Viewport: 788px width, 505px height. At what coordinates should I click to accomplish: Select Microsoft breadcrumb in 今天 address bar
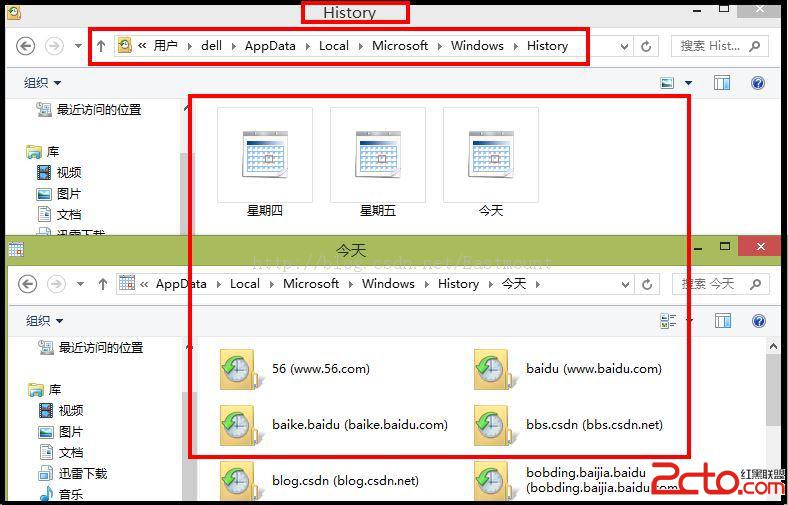[x=311, y=284]
